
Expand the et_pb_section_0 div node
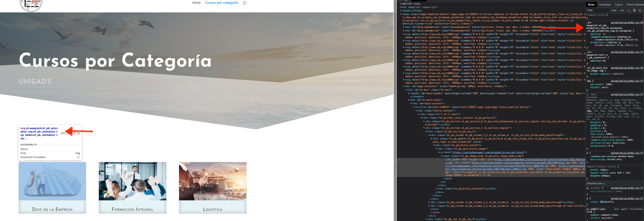(424, 122)
